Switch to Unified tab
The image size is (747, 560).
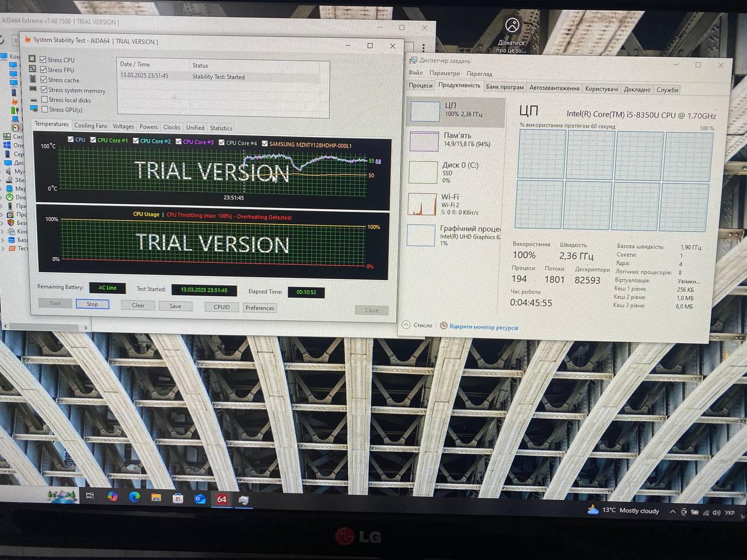(195, 128)
